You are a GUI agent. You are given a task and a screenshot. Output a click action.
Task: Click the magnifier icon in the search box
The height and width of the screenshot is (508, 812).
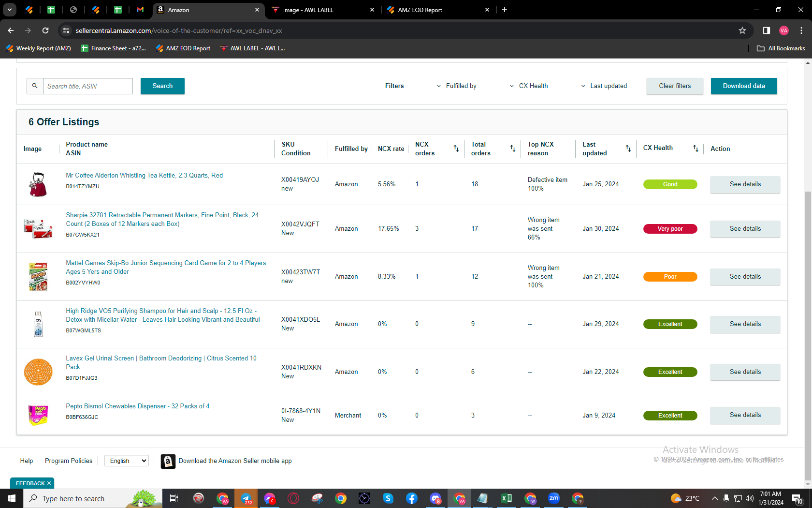click(x=35, y=86)
